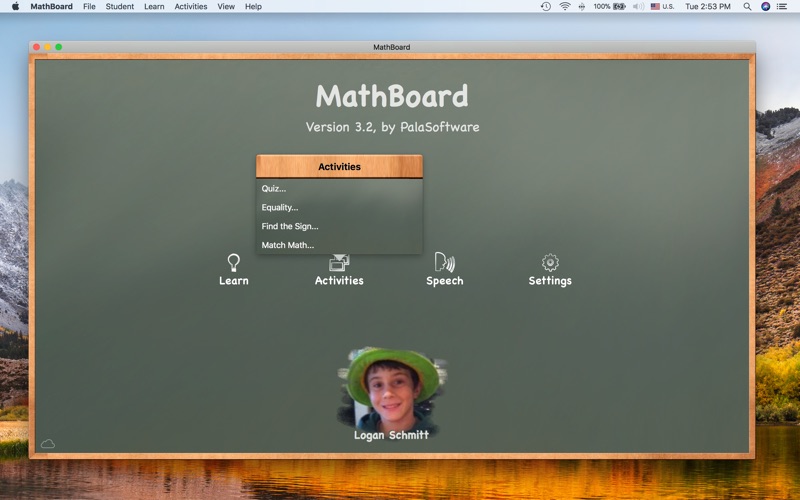Open Time Machine menu bar icon
The image size is (800, 500).
coord(545,6)
